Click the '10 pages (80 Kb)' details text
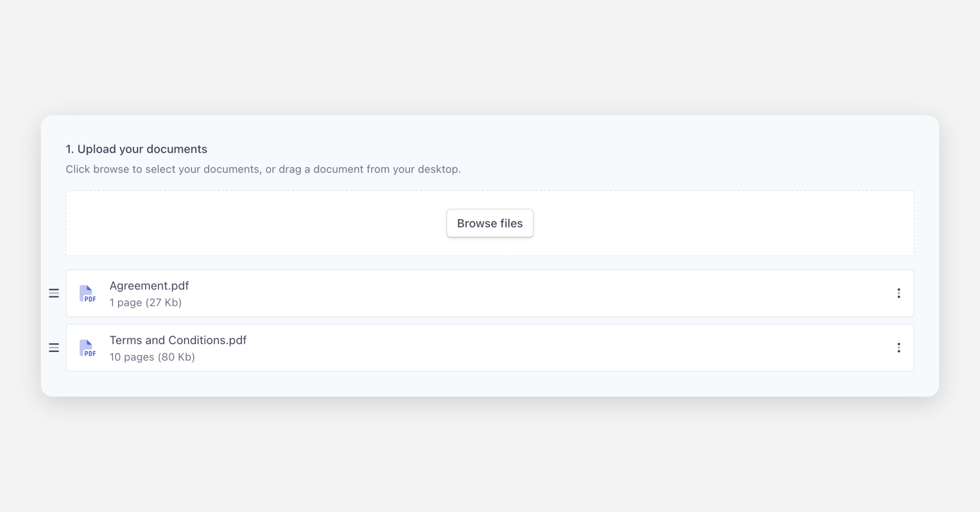Viewport: 980px width, 512px height. coord(152,357)
